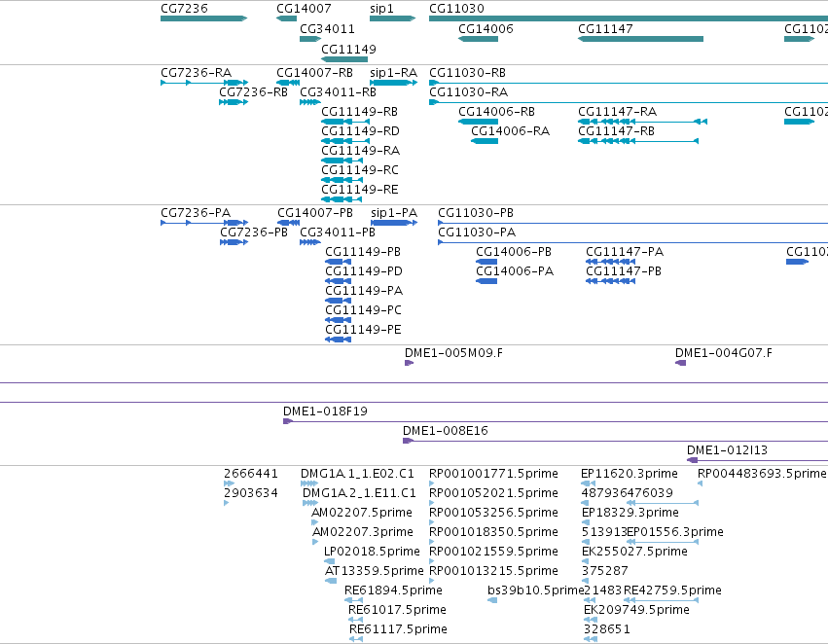This screenshot has width=828, height=644.
Task: Click BAC end DME1-005M09.F
Action: point(409,363)
